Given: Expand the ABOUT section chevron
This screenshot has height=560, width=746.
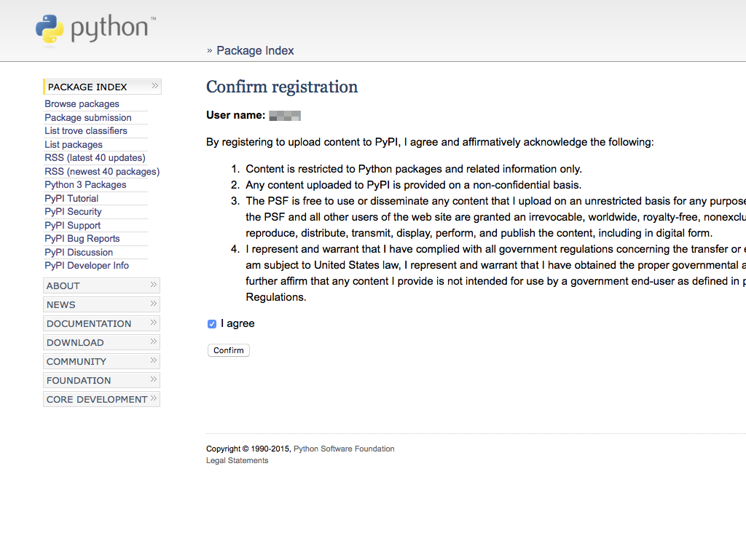Looking at the screenshot, I should [154, 285].
